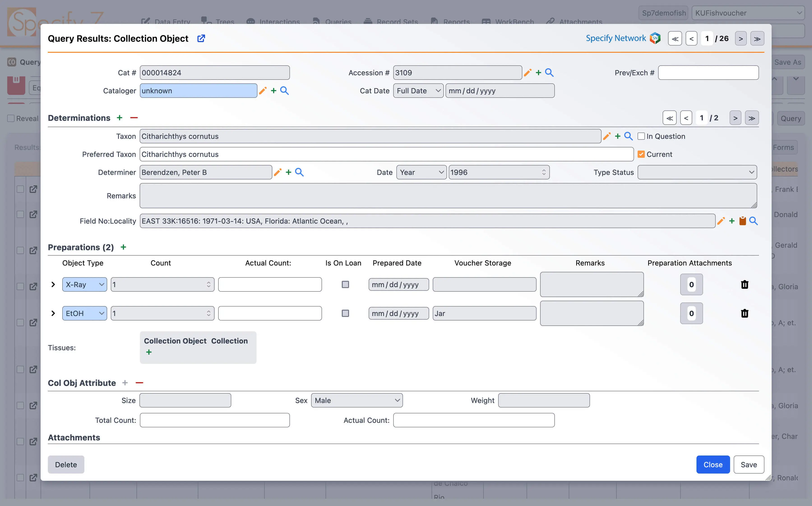This screenshot has height=506, width=812.
Task: Go to next collection object record
Action: point(741,39)
